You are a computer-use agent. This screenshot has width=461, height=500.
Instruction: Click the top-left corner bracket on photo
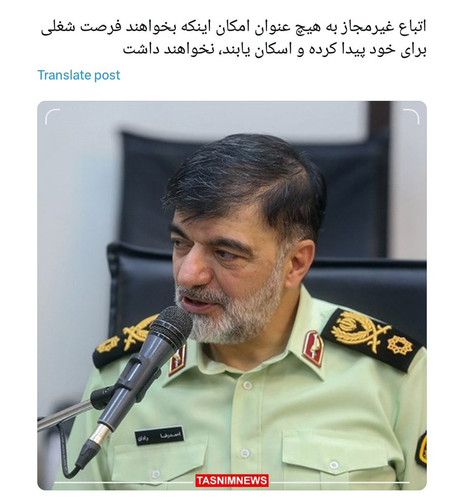52,116
